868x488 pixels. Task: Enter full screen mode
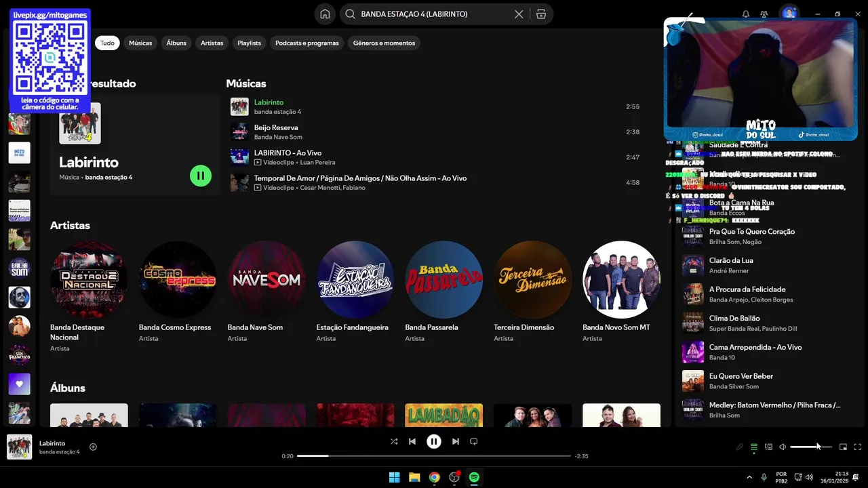click(858, 447)
